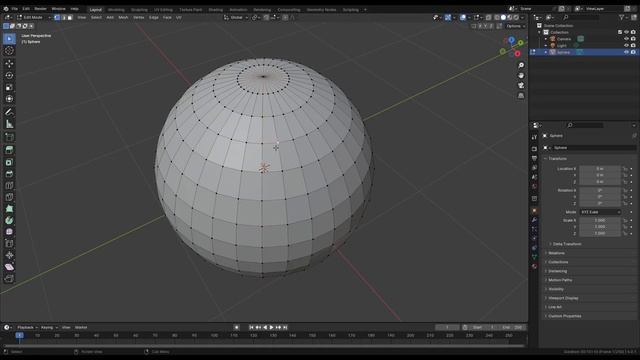Expand the Relations panel
Image resolution: width=640 pixels, height=360 pixels.
(x=556, y=253)
